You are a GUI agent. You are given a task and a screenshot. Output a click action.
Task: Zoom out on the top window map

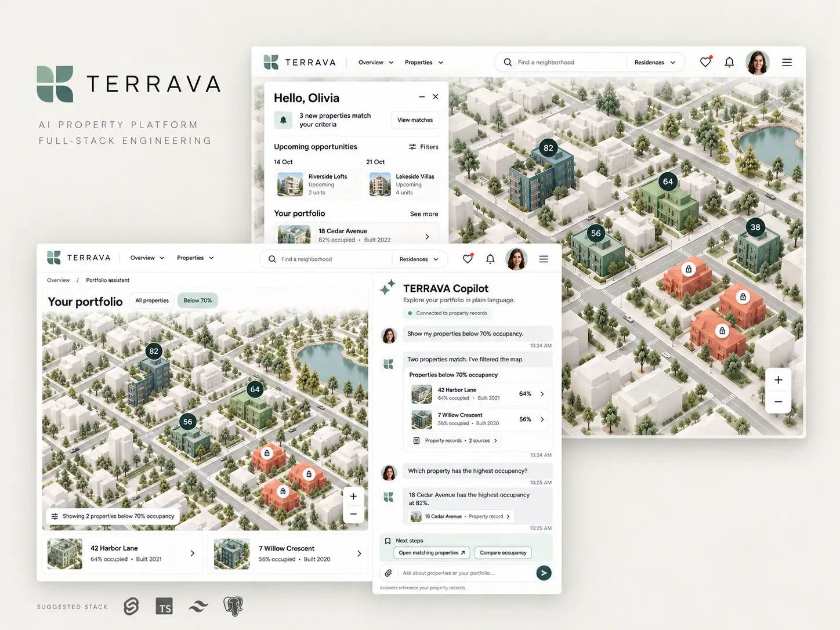pyautogui.click(x=779, y=401)
